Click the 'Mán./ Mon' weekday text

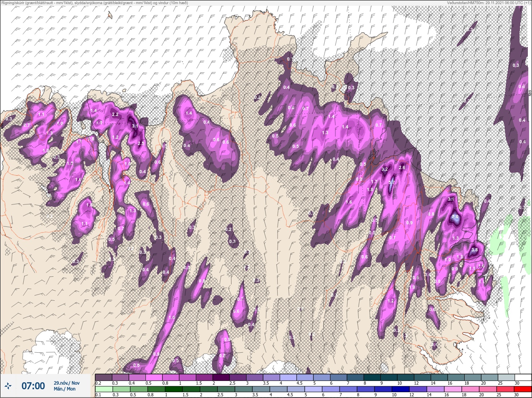(x=65, y=389)
